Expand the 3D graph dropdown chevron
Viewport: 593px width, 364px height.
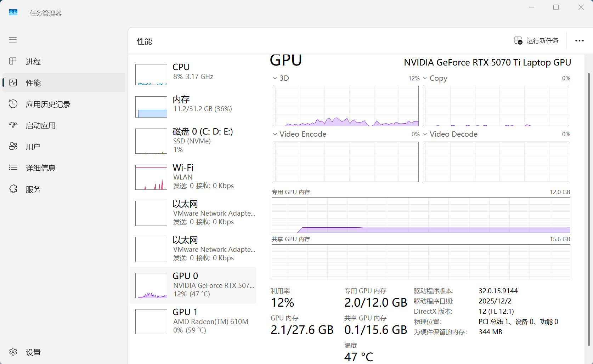[275, 78]
